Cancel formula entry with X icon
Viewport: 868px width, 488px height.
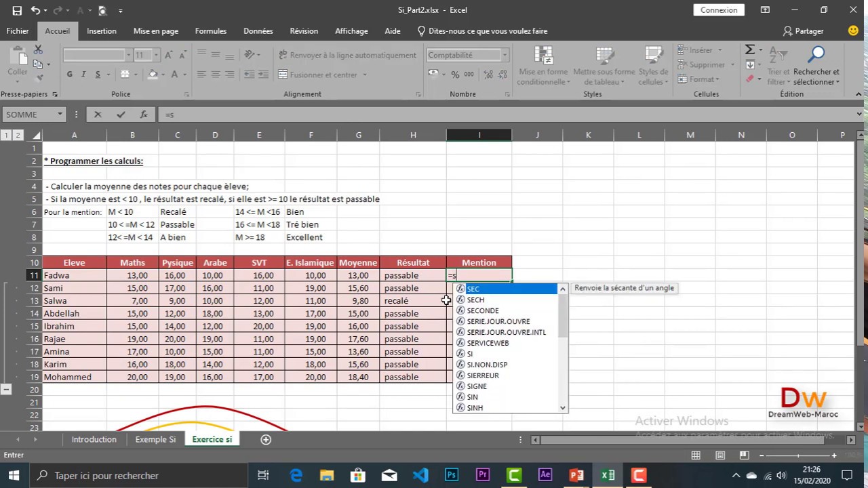click(98, 115)
